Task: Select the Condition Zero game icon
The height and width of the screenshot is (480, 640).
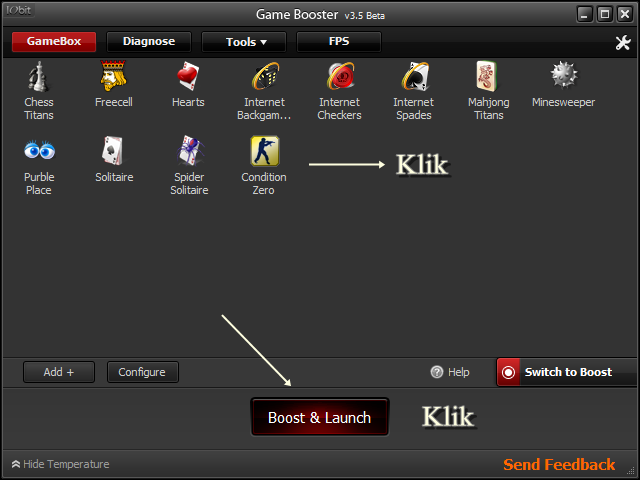Action: click(x=264, y=151)
